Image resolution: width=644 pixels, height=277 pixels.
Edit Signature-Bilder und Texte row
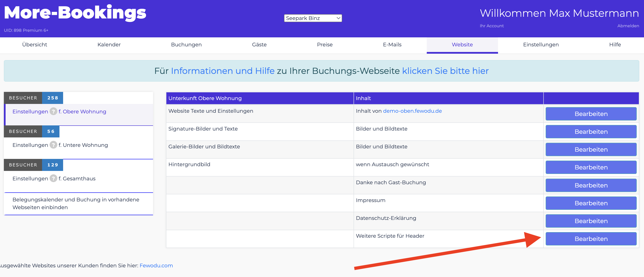[x=591, y=131]
